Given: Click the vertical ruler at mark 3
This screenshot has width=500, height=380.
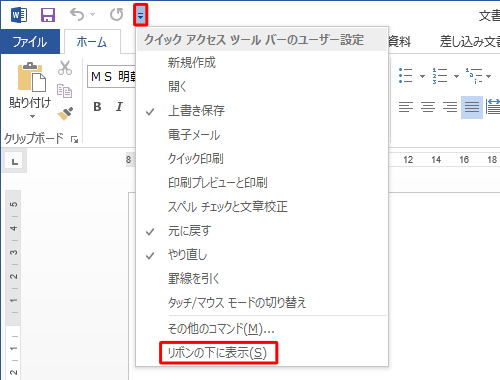Looking at the screenshot, I should pyautogui.click(x=13, y=252).
